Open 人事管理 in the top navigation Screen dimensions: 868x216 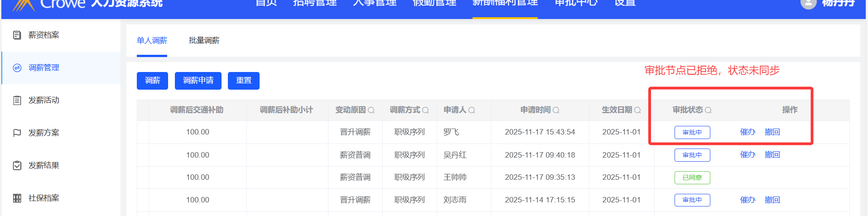point(375,3)
